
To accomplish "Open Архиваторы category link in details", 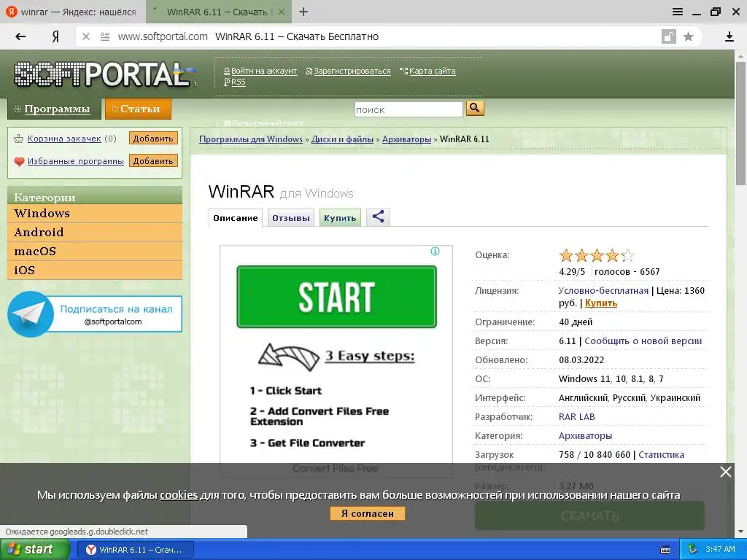I will (585, 436).
